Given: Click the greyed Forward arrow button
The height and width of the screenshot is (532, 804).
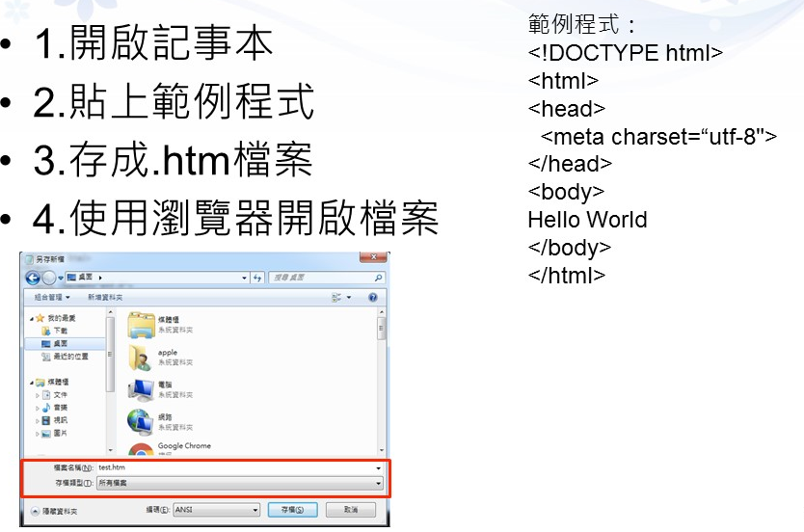Looking at the screenshot, I should [x=49, y=278].
